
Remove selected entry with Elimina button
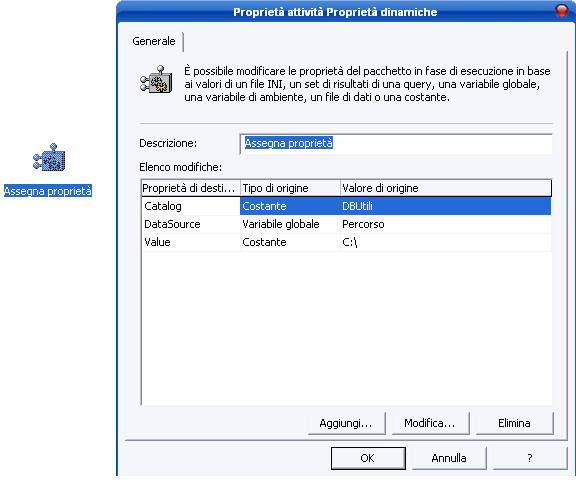coord(514,423)
